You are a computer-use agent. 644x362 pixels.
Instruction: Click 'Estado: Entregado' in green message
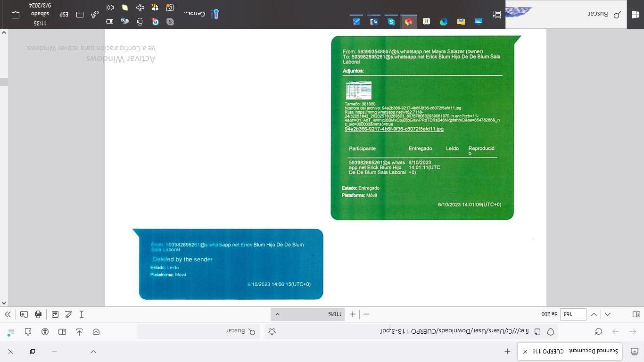361,188
